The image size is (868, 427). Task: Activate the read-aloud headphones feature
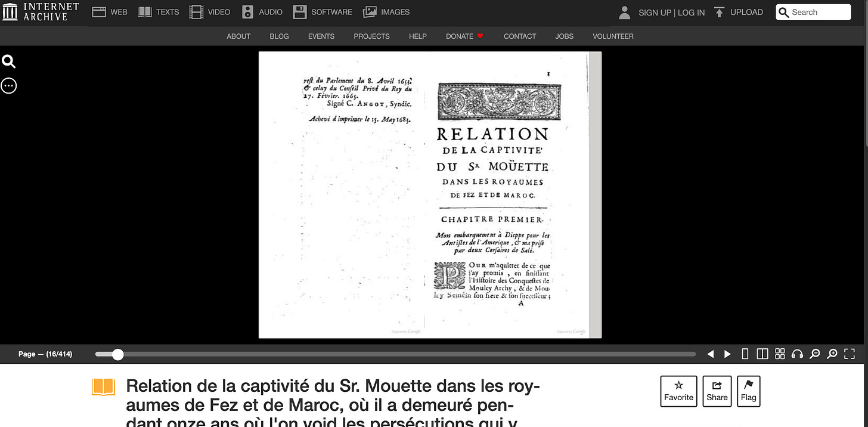pos(797,354)
